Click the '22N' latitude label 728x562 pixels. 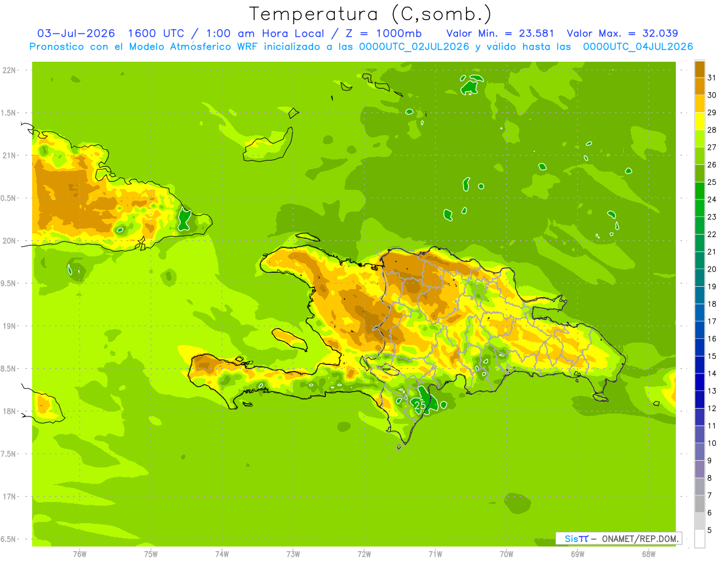8,70
